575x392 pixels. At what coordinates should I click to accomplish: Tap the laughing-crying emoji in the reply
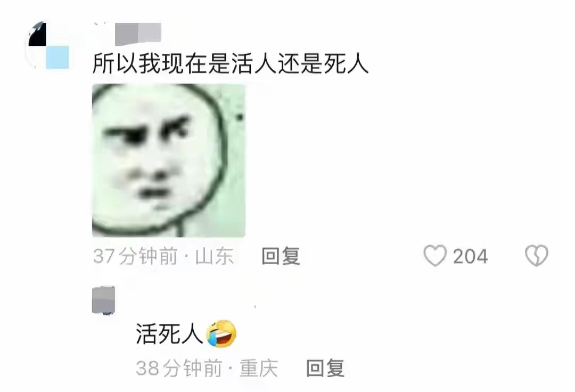pos(221,334)
